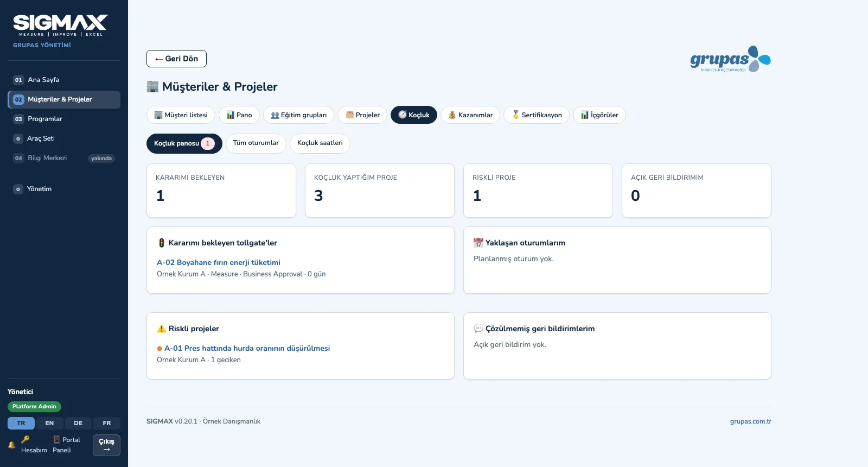Viewport: 868px width, 467px height.
Task: Click the SIGMAX logo
Action: point(60,26)
